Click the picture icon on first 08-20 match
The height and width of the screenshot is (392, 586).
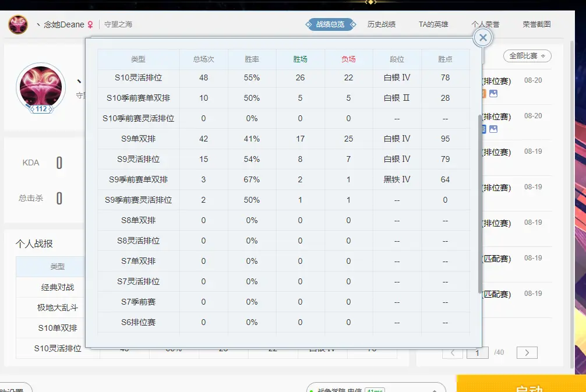click(x=493, y=94)
